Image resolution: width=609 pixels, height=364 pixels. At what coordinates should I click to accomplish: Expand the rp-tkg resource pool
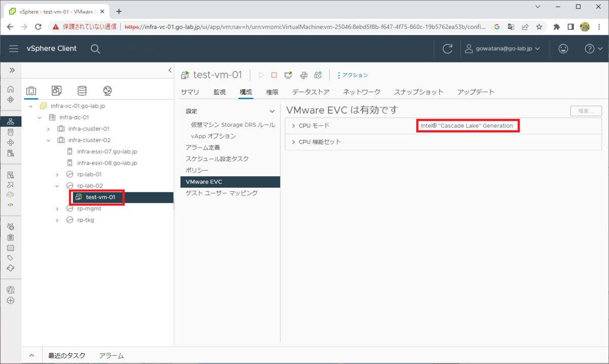(x=57, y=220)
